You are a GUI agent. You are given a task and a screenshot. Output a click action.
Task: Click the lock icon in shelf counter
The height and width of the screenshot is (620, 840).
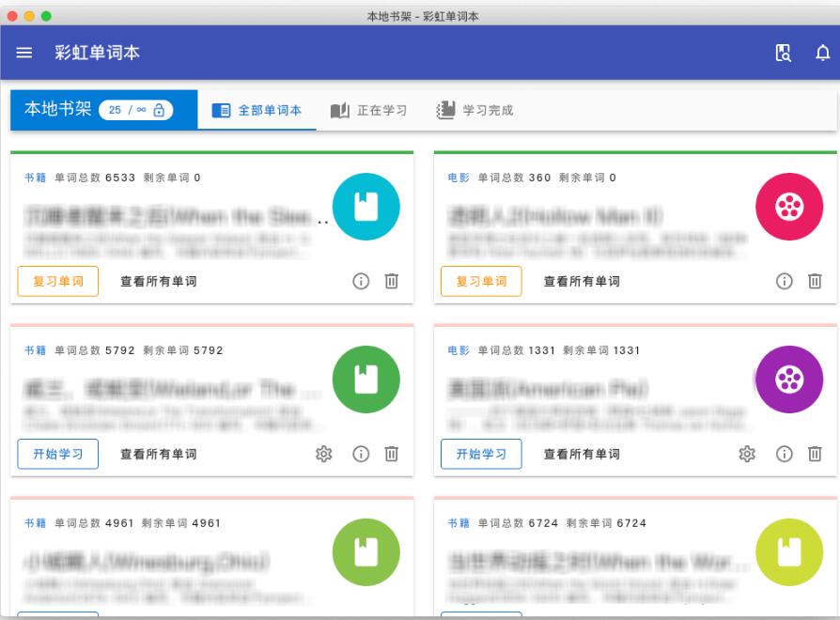(159, 110)
